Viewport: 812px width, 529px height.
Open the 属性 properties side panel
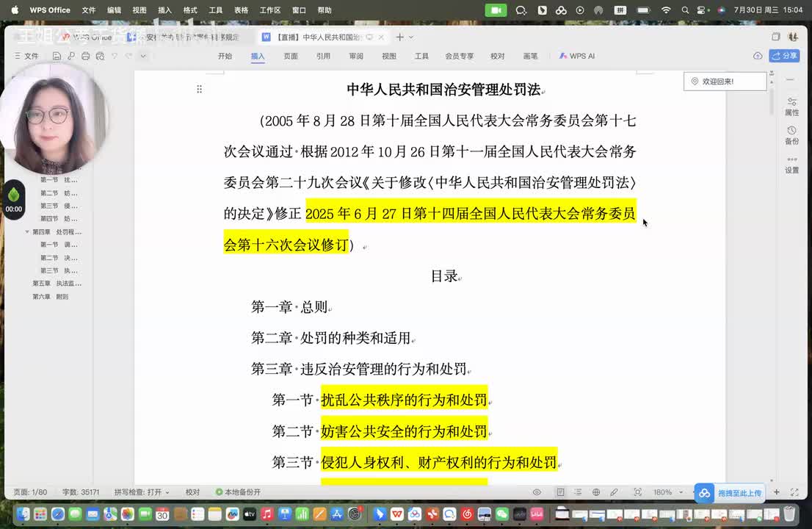791,107
